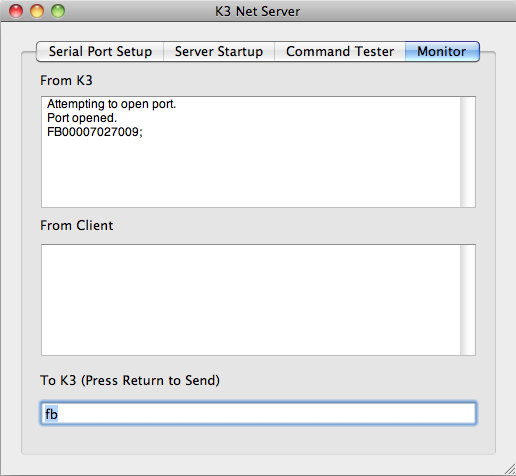Open the Serial Port Setup tab
The image size is (516, 476).
coord(100,51)
